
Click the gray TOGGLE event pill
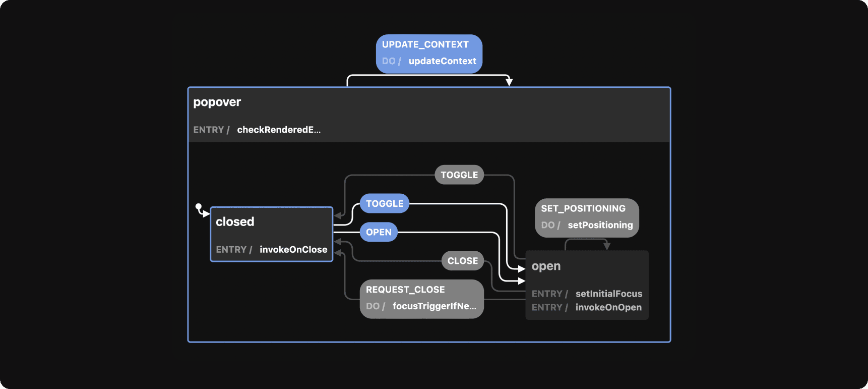pos(459,175)
